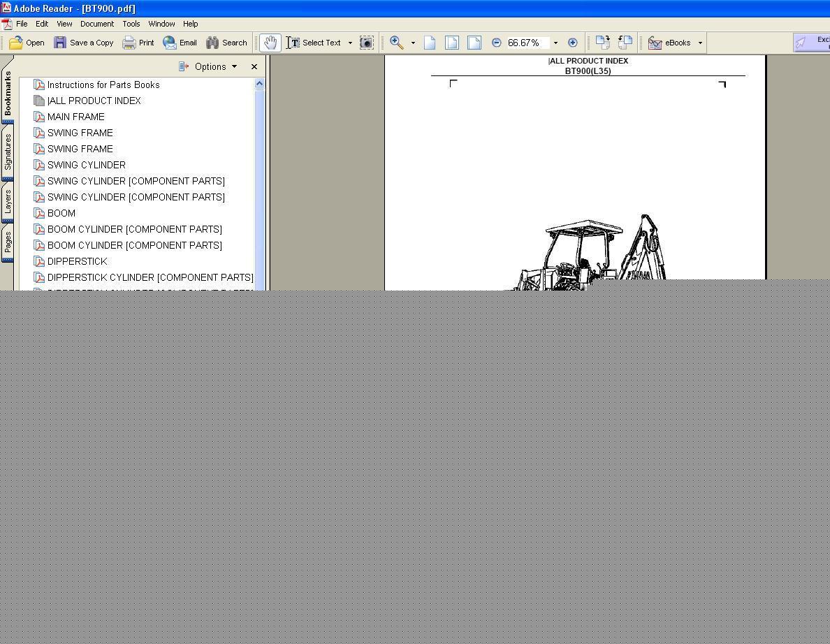Click the zoom in plus button
The height and width of the screenshot is (644, 830).
[x=573, y=43]
